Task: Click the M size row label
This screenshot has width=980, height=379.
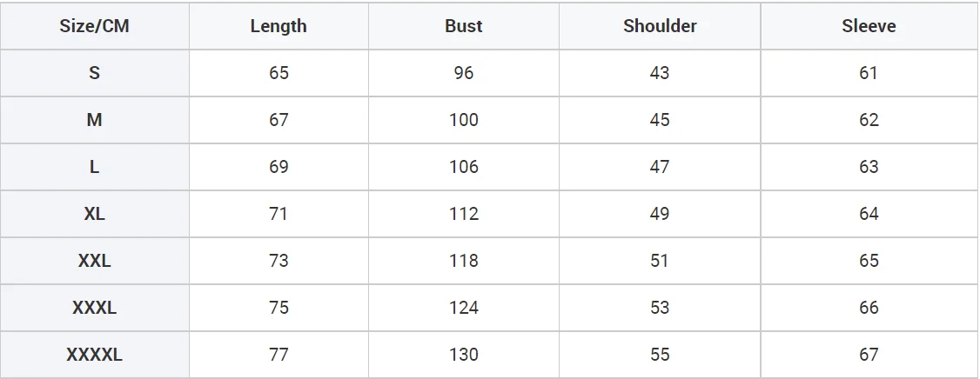Action: 94,120
